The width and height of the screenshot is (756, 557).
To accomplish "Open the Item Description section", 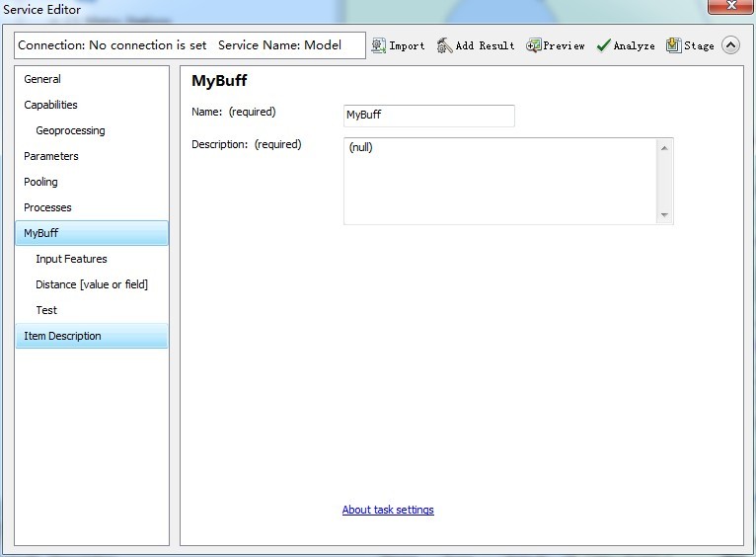I will [62, 336].
